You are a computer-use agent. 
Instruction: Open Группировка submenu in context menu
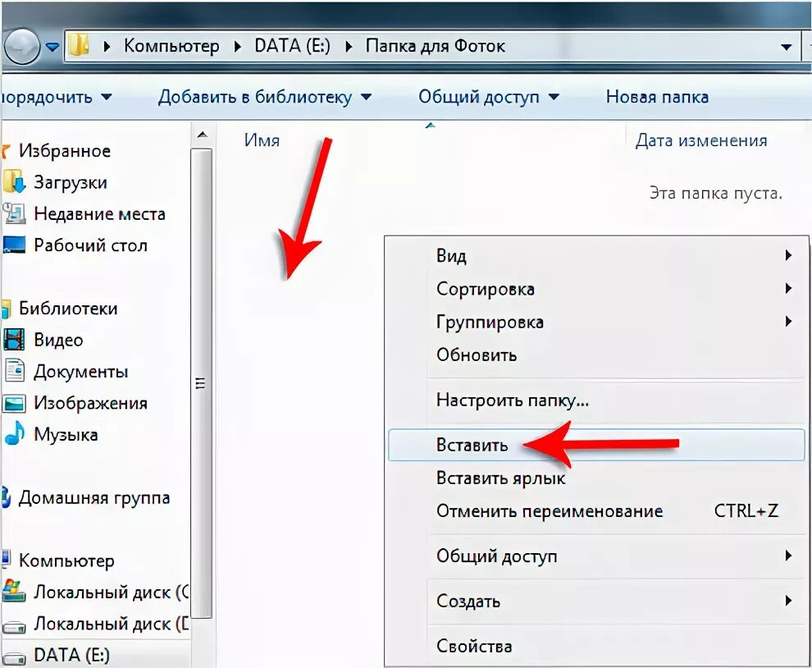[x=596, y=322]
